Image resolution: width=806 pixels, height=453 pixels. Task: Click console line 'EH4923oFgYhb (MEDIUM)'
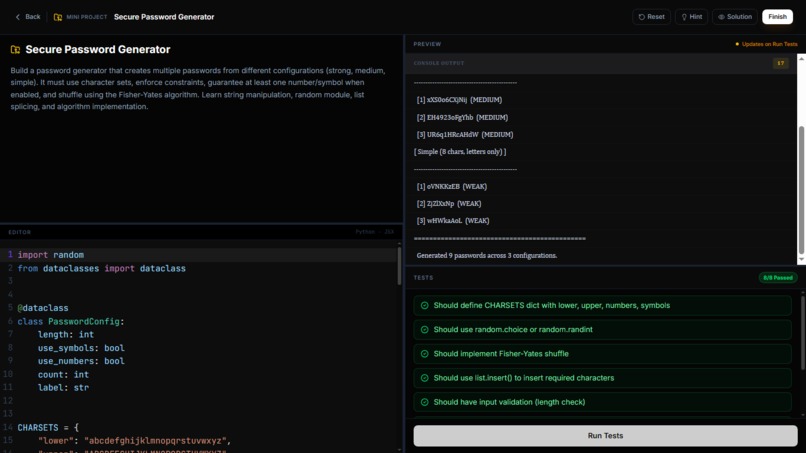(x=462, y=117)
